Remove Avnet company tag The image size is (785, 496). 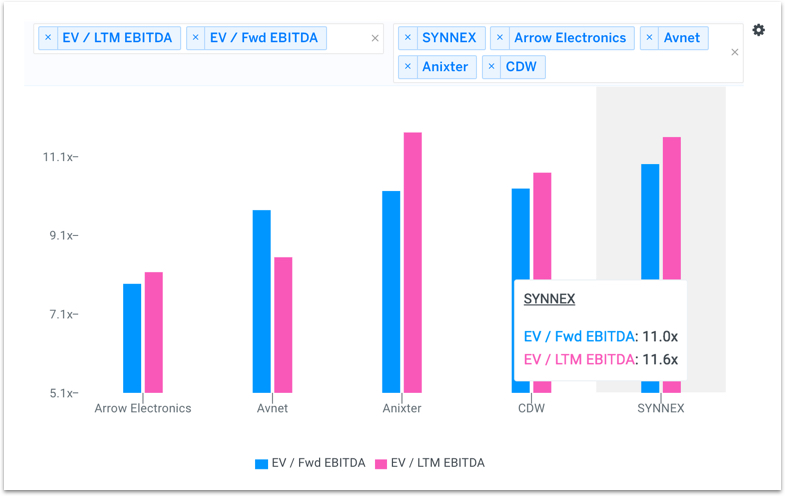pyautogui.click(x=649, y=38)
